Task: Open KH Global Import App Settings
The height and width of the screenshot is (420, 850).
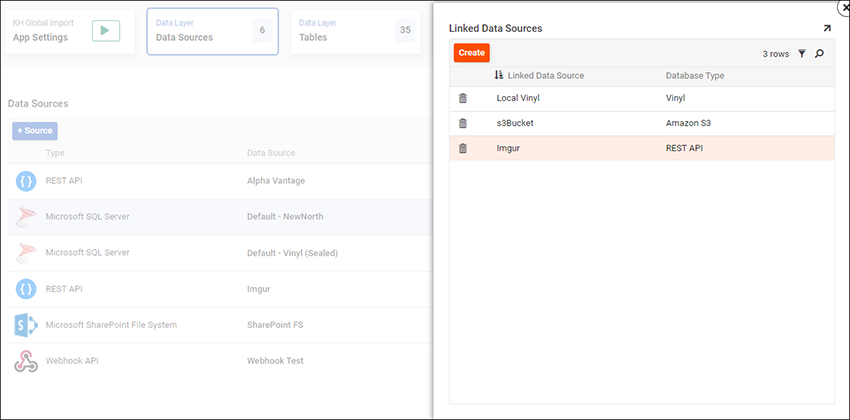Action: tap(69, 31)
